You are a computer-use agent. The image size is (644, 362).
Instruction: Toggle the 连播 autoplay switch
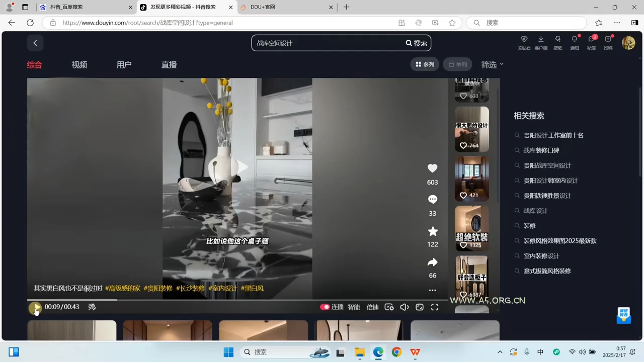325,307
